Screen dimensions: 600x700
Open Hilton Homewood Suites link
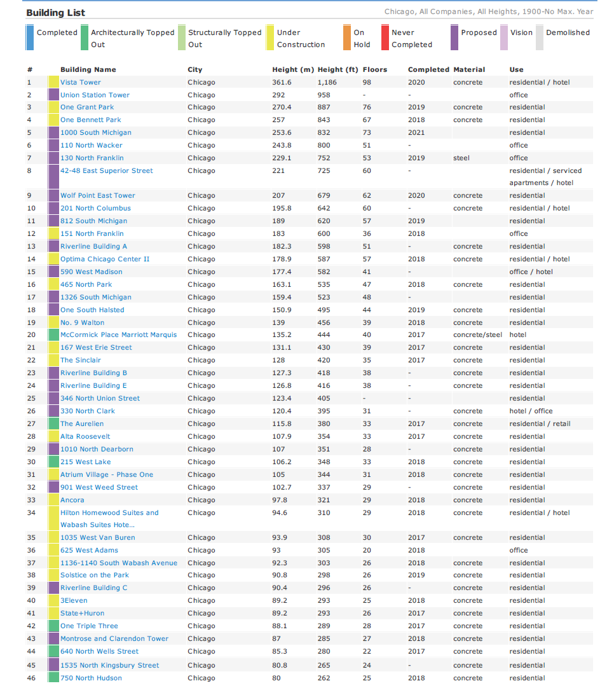click(x=109, y=519)
